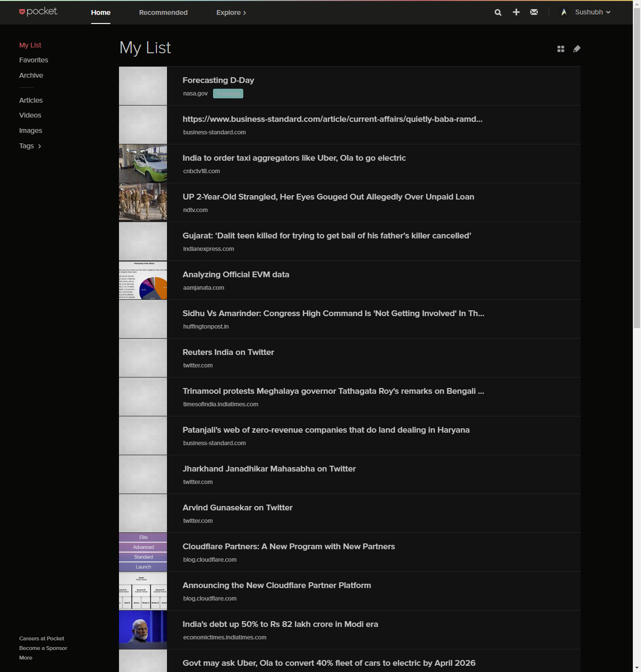
Task: Expand the Explore menu
Action: [x=231, y=12]
